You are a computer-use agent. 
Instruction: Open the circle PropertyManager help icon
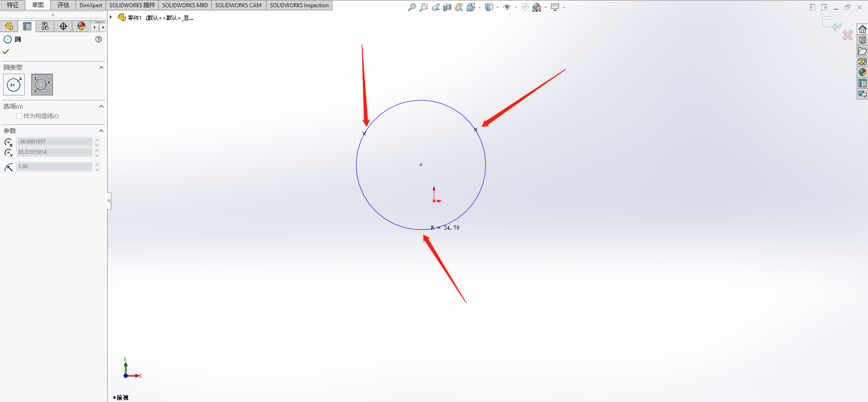click(99, 39)
